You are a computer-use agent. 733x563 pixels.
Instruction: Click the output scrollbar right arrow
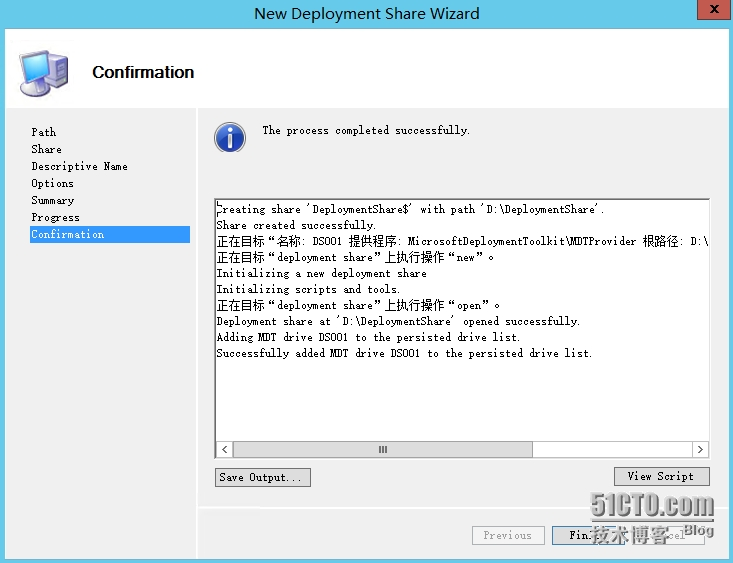(700, 449)
